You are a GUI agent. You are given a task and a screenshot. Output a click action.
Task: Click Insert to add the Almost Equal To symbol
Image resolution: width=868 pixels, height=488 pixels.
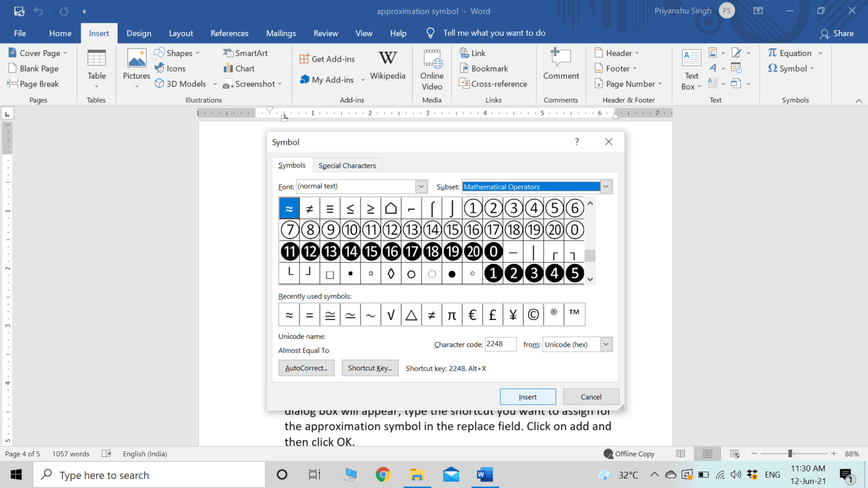pyautogui.click(x=527, y=396)
